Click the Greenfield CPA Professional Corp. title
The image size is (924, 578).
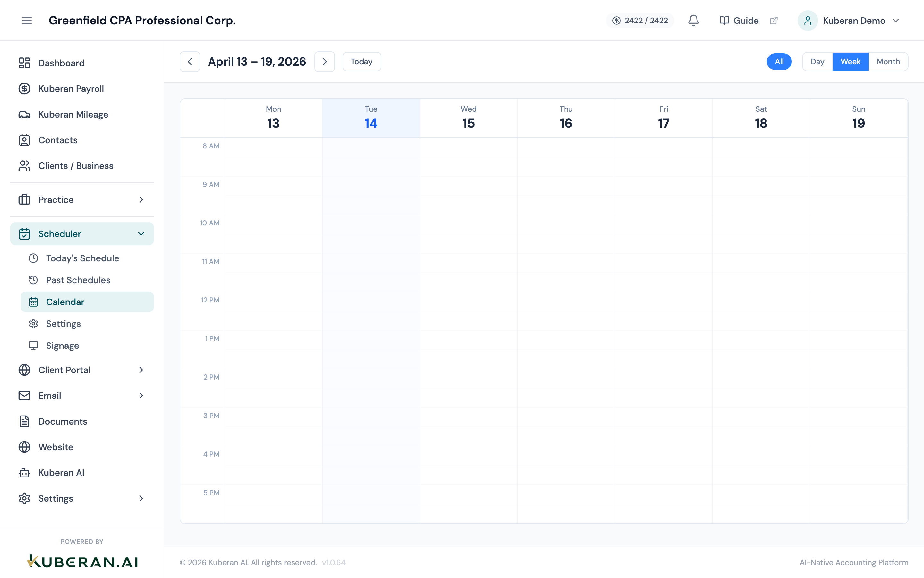142,20
